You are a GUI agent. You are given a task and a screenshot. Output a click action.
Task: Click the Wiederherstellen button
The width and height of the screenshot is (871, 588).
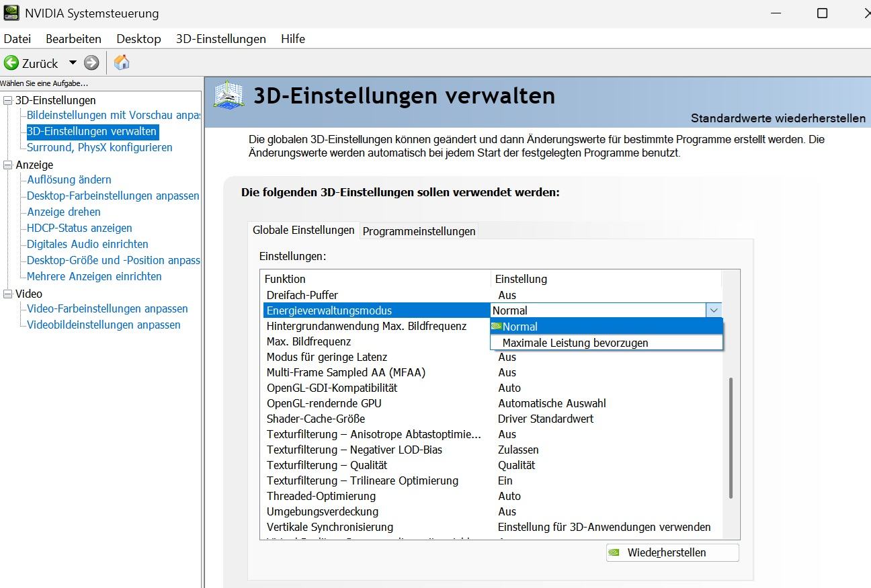point(672,552)
